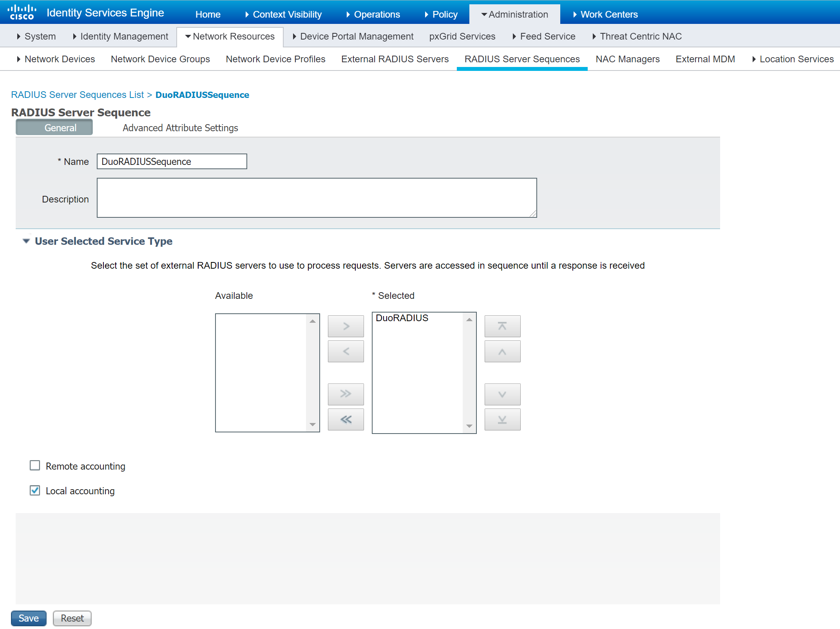Screen dimensions: 840x629
Task: Click the move-down arrow icon for DuoRADIUS
Action: pos(502,394)
